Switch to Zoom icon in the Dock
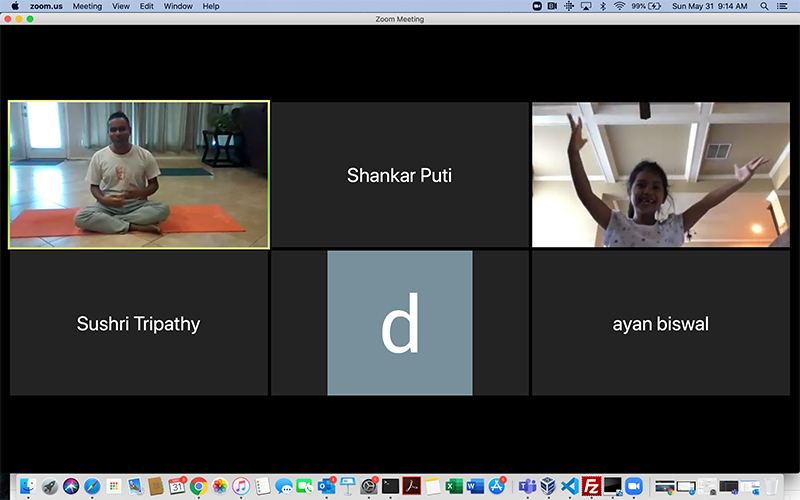 click(634, 486)
